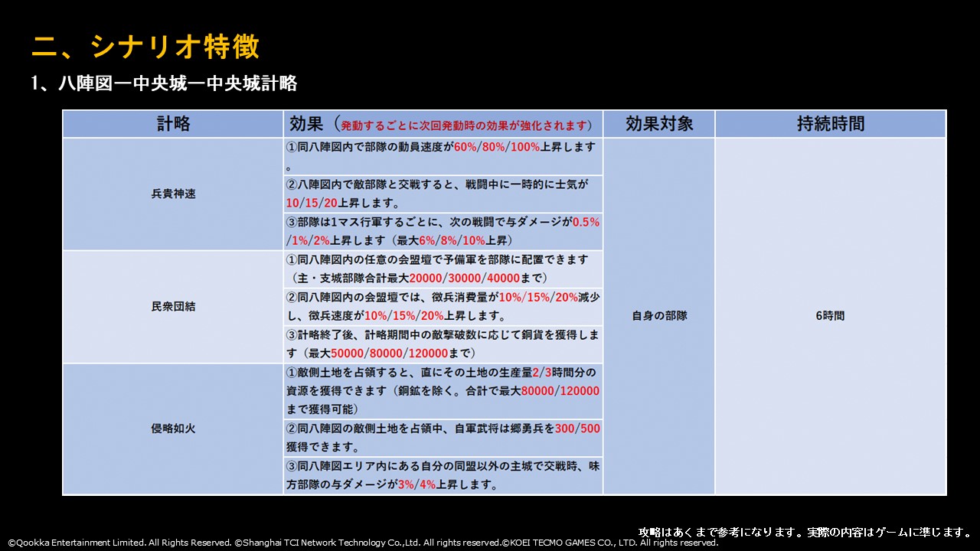Click the 効果対象 column header
The width and height of the screenshot is (980, 551).
[x=659, y=124]
